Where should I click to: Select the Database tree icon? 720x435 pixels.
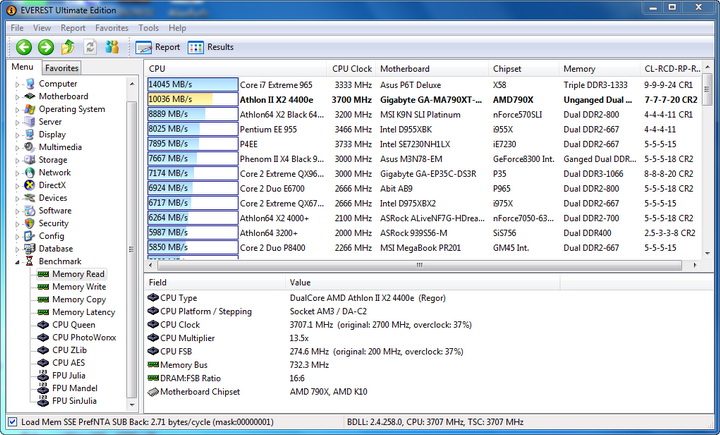[x=30, y=249]
